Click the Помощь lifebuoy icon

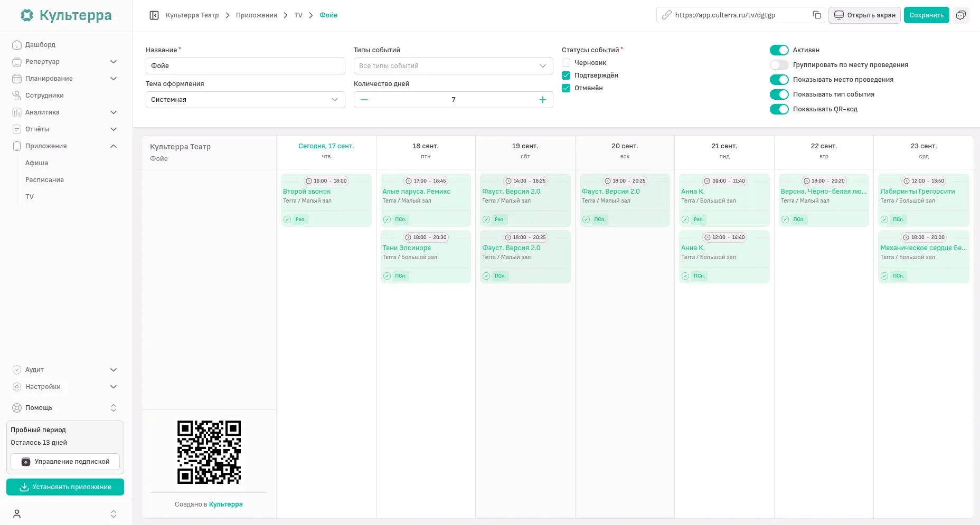17,408
